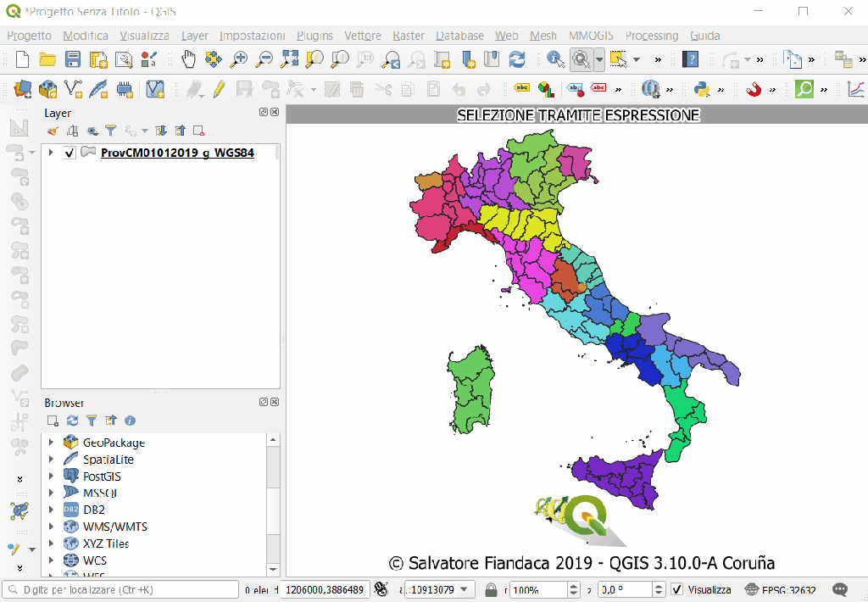Viewport: 868px width, 602px height.
Task: Click the Zoom Full extent icon
Action: coord(290,59)
